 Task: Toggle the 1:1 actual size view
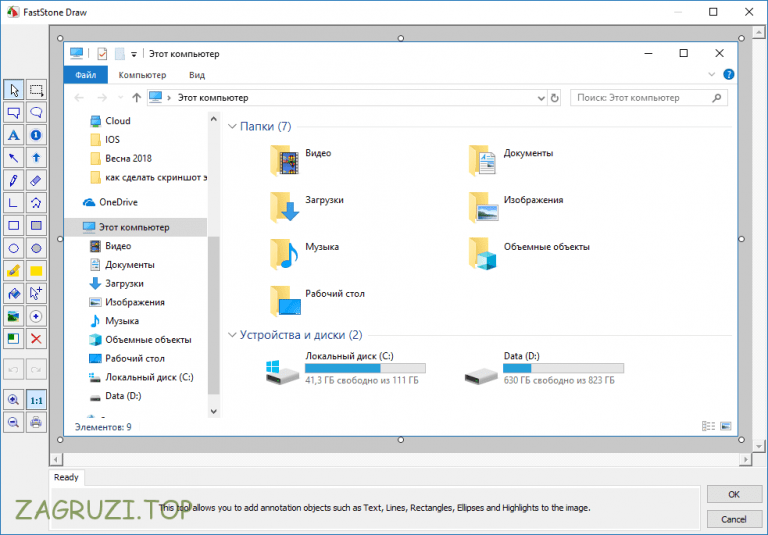click(36, 400)
